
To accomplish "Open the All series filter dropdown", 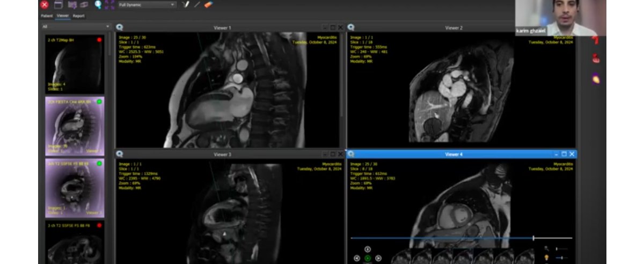I will pos(76,26).
